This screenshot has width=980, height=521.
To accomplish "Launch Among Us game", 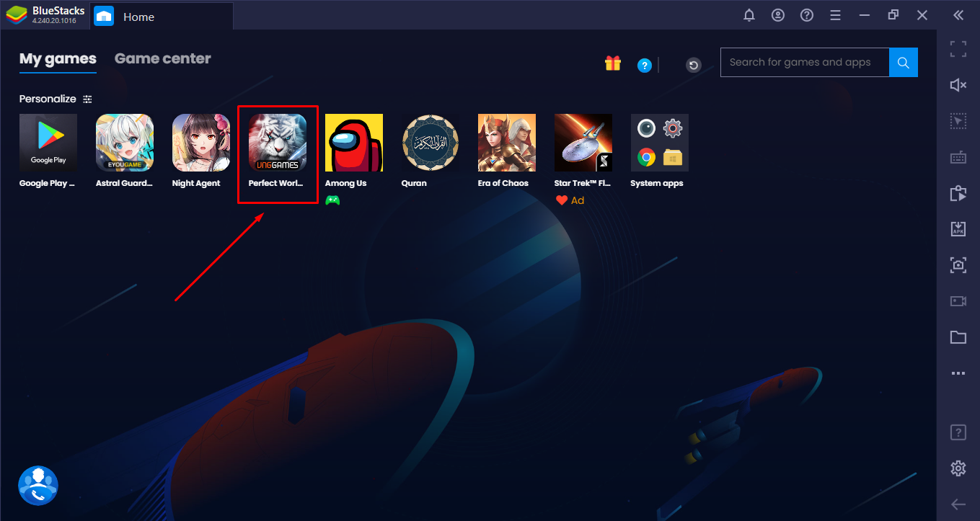I will point(354,143).
